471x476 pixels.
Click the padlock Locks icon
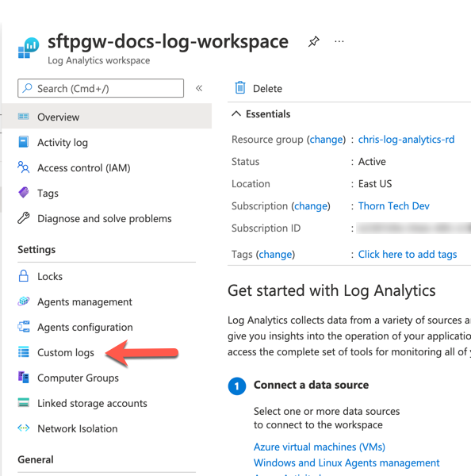23,276
